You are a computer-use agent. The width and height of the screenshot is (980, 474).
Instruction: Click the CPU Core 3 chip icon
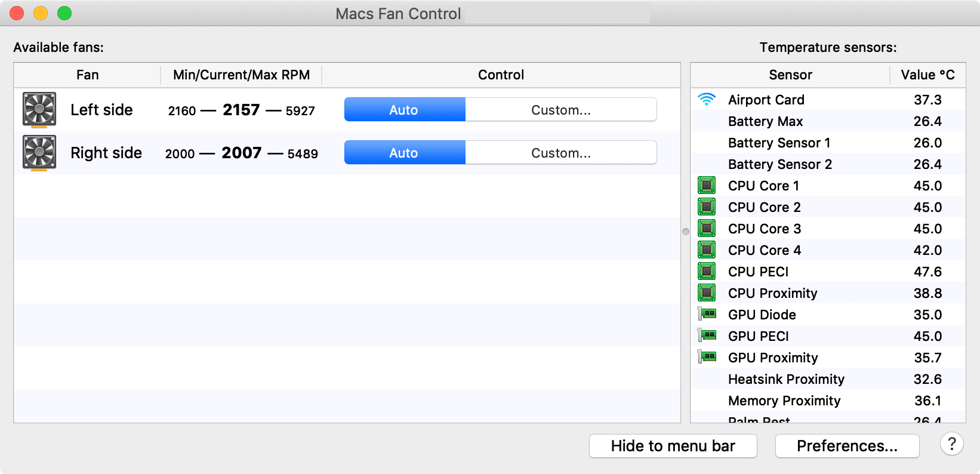[x=707, y=229]
